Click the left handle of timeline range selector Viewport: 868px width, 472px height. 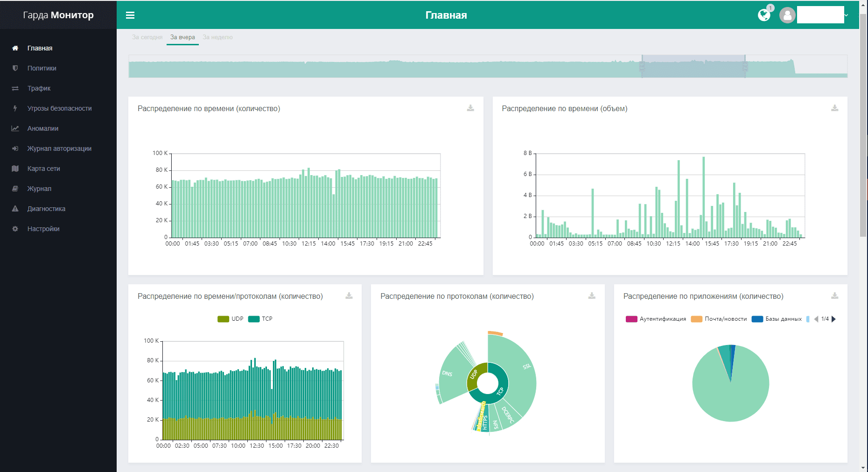642,67
